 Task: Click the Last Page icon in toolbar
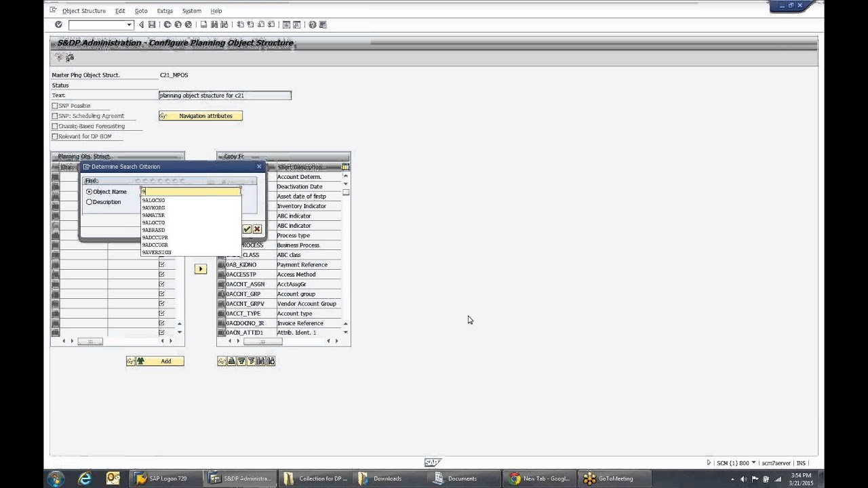271,24
